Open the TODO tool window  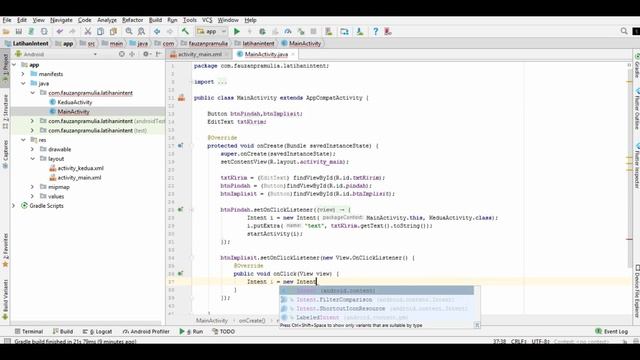(x=224, y=331)
